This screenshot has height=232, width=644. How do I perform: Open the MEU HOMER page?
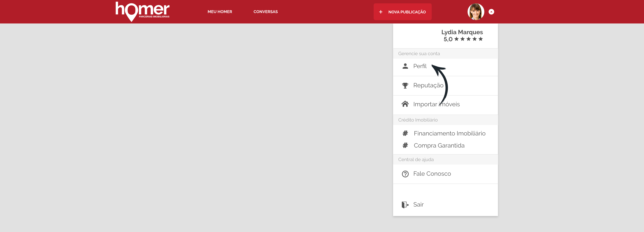[220, 12]
